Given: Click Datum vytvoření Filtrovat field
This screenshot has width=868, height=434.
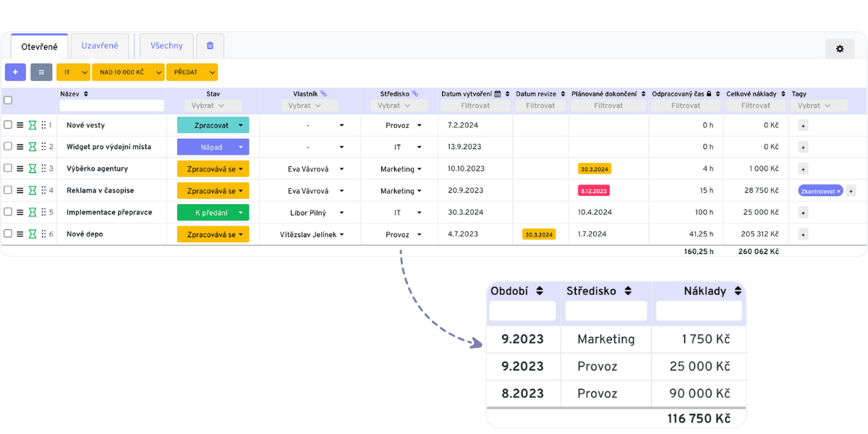Looking at the screenshot, I should click(475, 106).
